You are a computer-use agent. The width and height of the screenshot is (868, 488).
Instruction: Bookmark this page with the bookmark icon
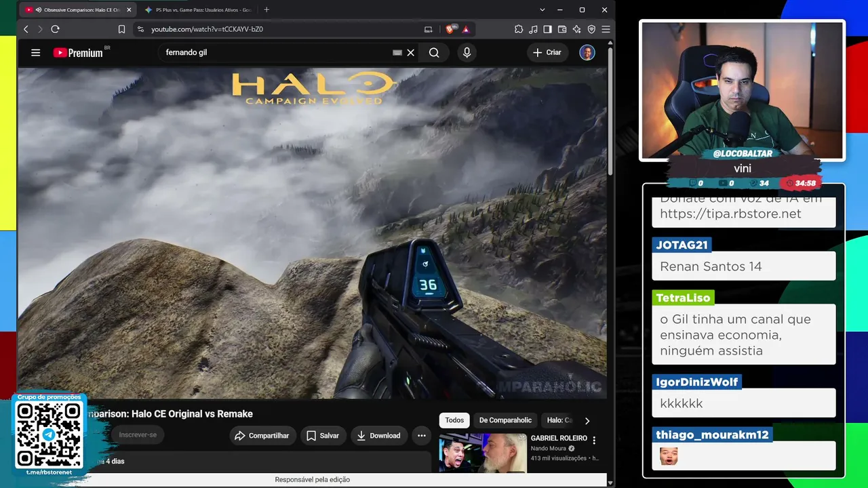121,29
